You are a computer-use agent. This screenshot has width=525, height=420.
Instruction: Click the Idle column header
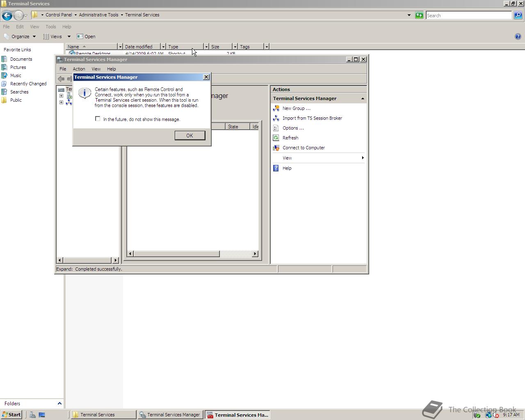(255, 127)
